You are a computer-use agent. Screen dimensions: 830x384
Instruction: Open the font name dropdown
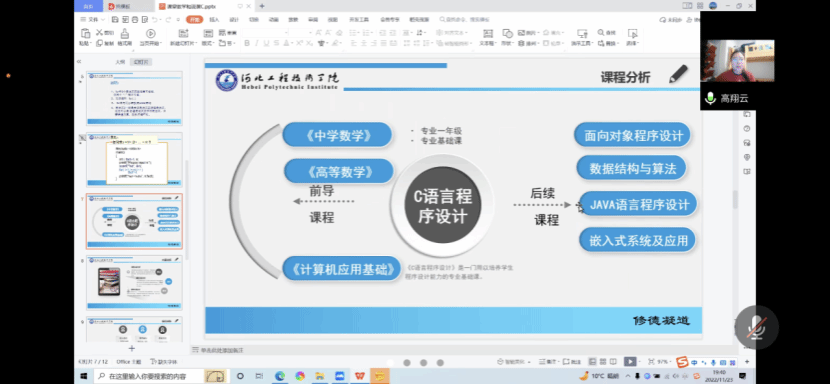pyautogui.click(x=265, y=33)
